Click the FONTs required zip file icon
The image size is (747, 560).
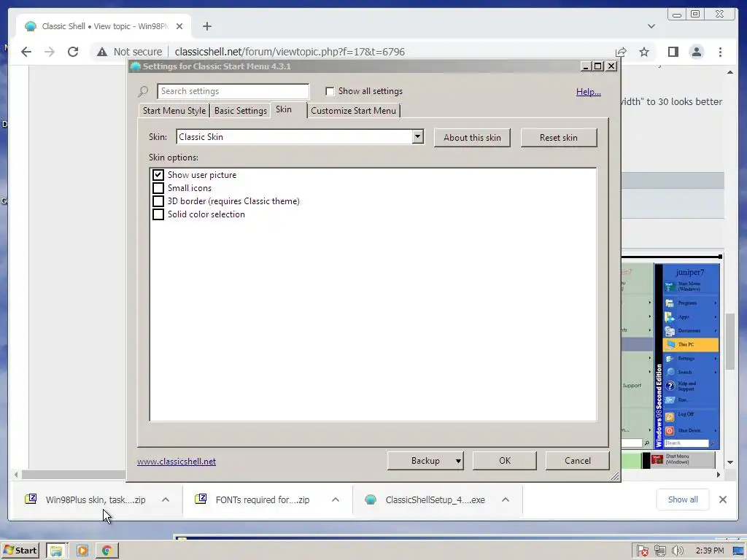(x=201, y=499)
